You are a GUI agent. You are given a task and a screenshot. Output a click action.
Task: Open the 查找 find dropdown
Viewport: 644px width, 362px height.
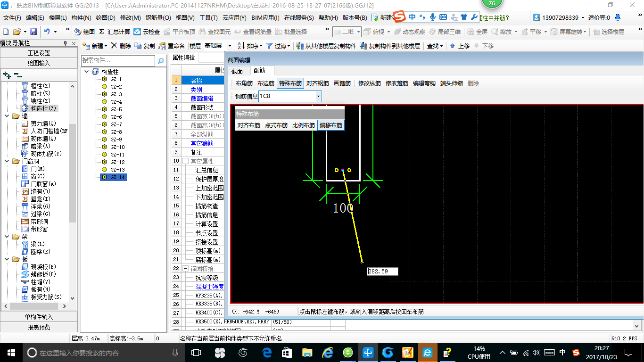tap(435, 46)
